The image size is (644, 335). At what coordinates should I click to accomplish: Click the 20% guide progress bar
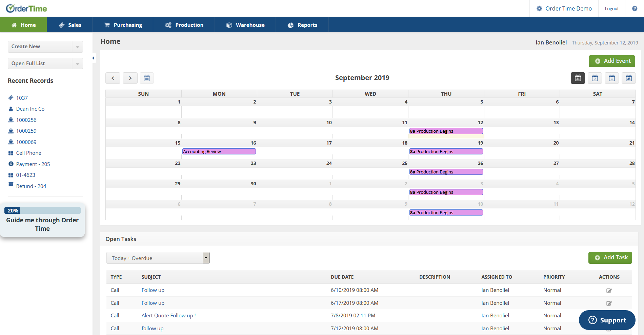tap(42, 210)
